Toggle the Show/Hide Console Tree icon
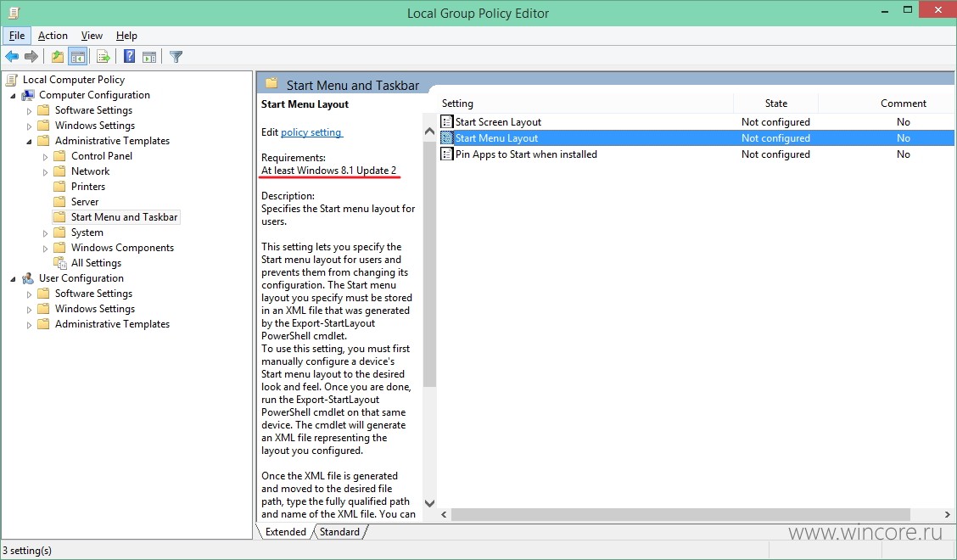 (x=77, y=57)
